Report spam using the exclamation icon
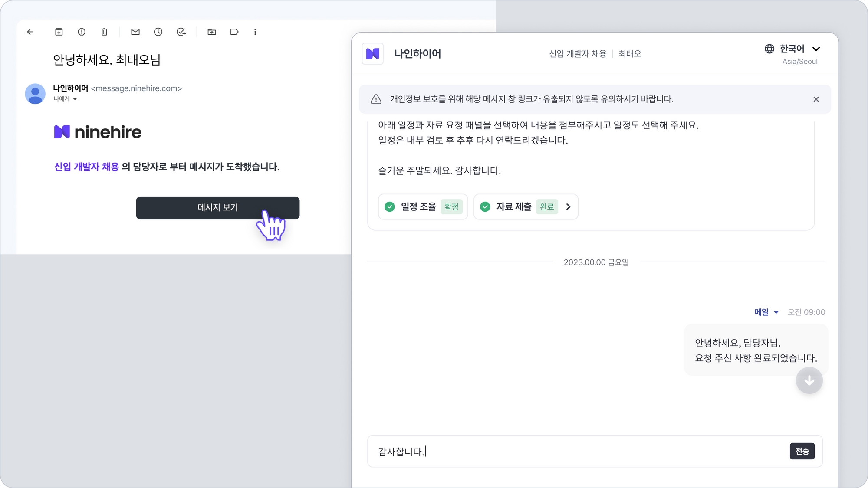Viewport: 868px width, 488px height. 82,32
